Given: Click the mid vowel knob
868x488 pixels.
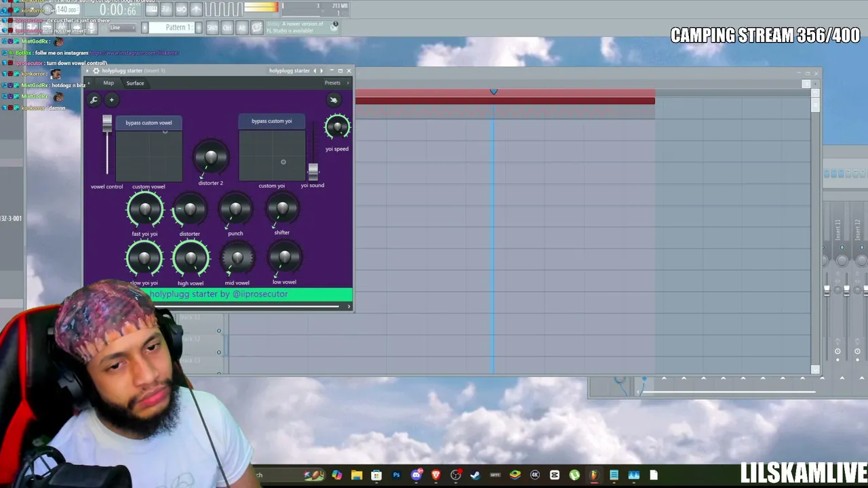Looking at the screenshot, I should (x=237, y=258).
